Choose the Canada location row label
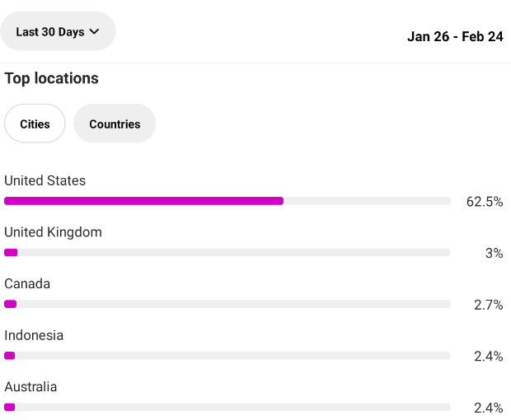Viewport: 511px width, 420px height. pyautogui.click(x=27, y=283)
